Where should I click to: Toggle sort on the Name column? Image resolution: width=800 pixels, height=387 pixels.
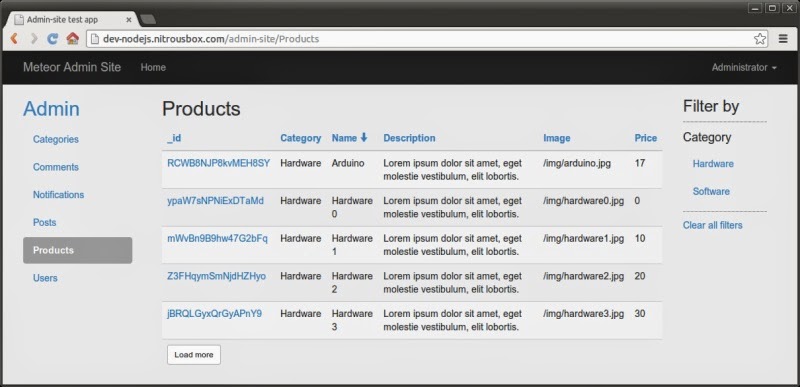pos(344,138)
